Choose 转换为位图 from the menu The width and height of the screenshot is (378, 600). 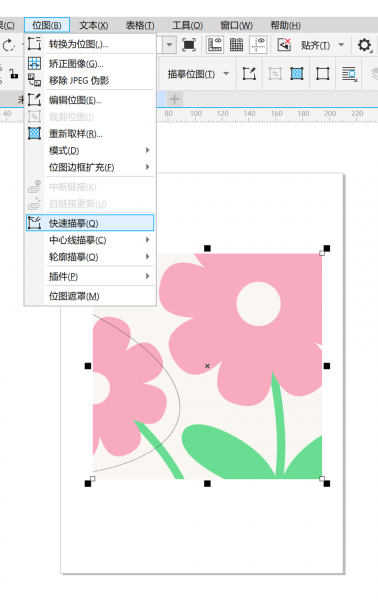pos(90,44)
